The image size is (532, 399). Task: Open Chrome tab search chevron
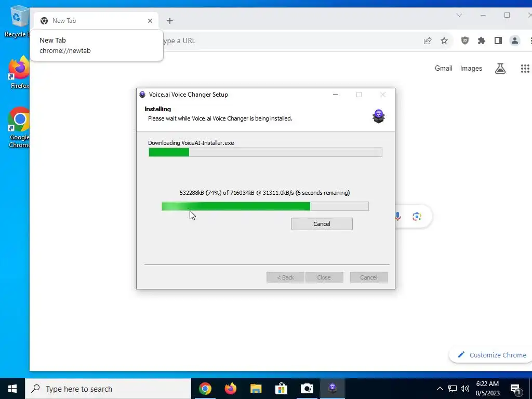click(x=459, y=15)
